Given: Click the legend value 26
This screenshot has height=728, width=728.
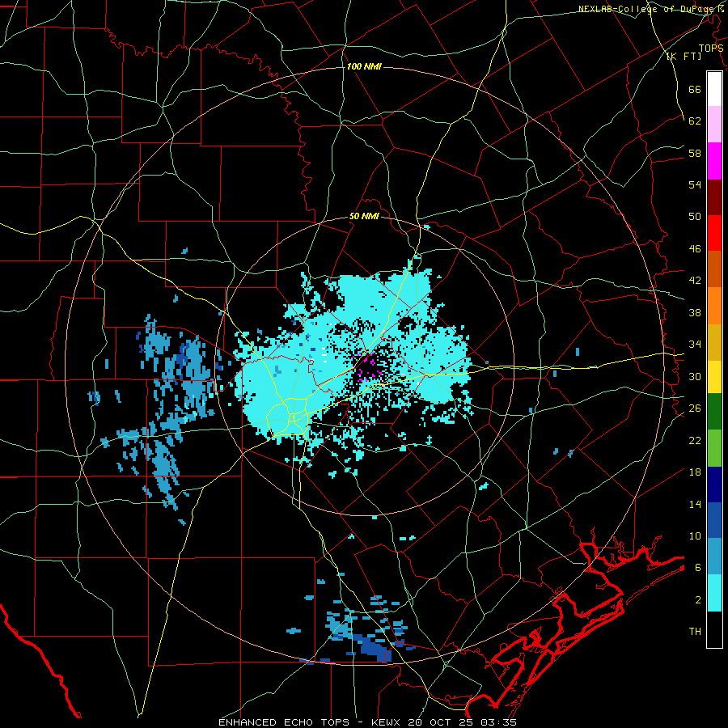Looking at the screenshot, I should pos(695,408).
